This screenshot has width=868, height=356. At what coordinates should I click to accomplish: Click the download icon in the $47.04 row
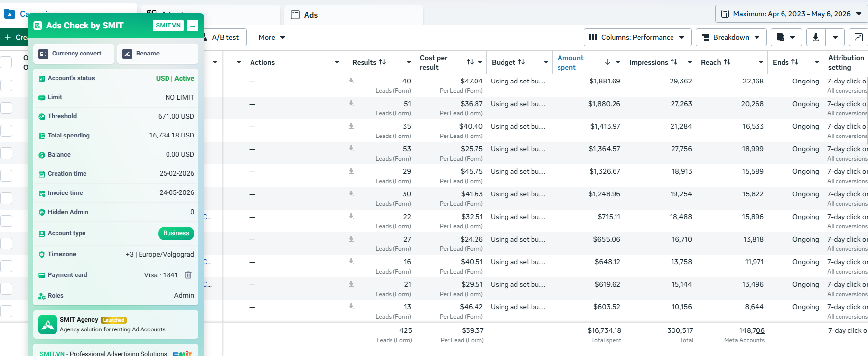click(351, 81)
